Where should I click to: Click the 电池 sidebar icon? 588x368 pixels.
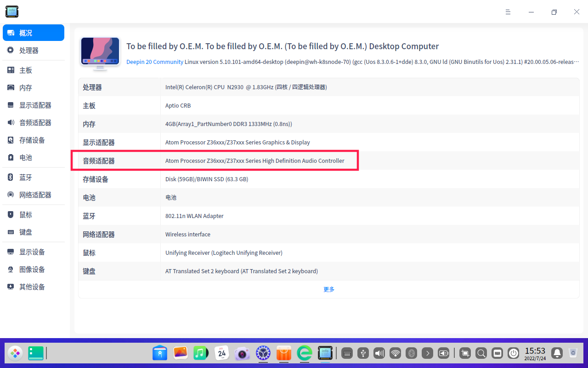(x=11, y=157)
